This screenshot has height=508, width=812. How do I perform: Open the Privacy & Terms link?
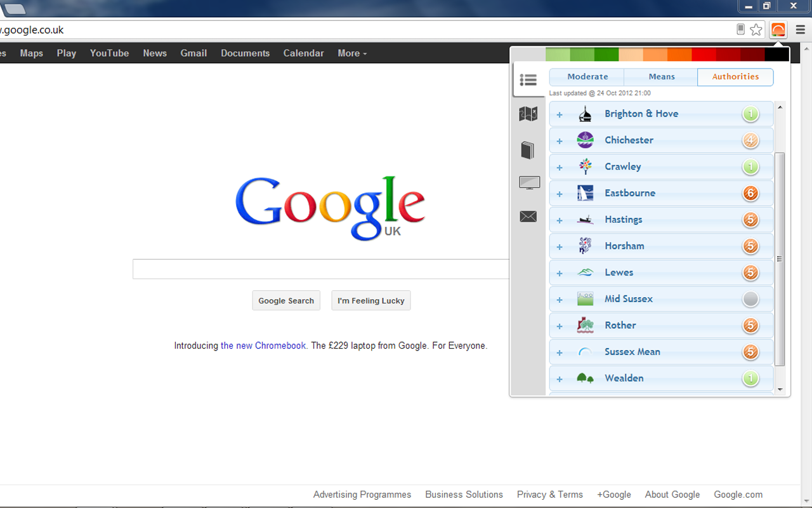[x=550, y=495]
